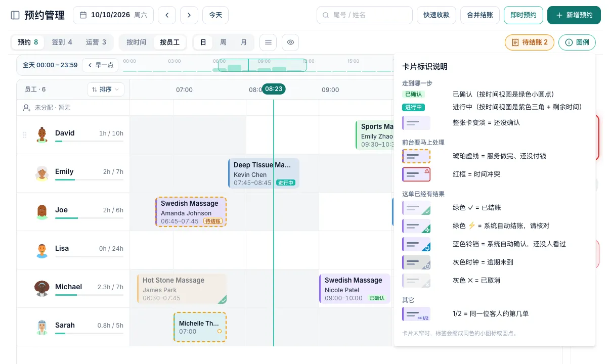
Task: Switch to the 签到 4 tab
Action: pyautogui.click(x=62, y=42)
